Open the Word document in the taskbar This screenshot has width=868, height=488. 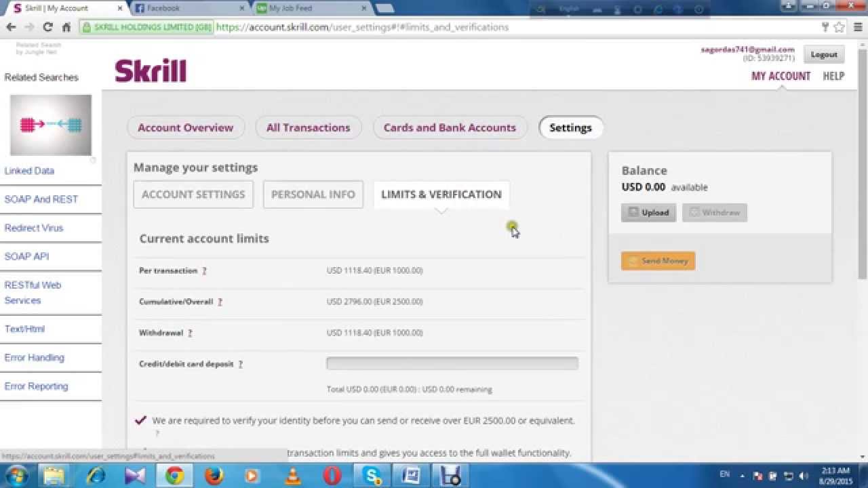click(x=411, y=476)
